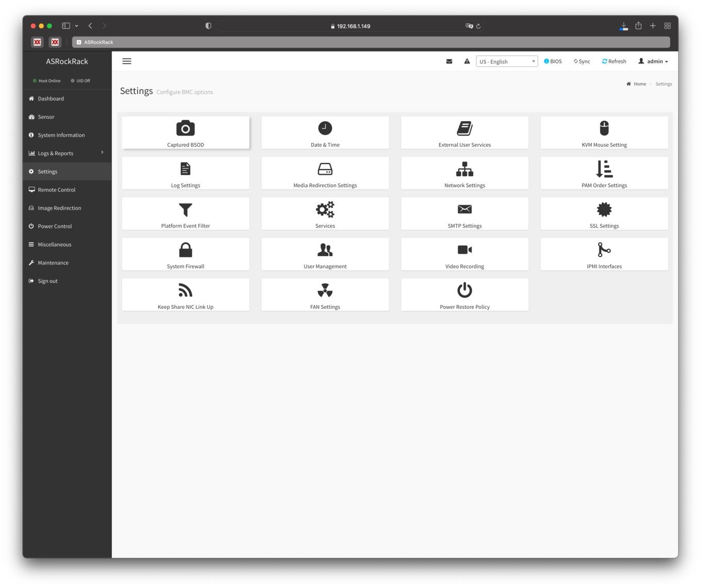Toggle Safari sidebar button
This screenshot has height=588, width=701.
(66, 26)
